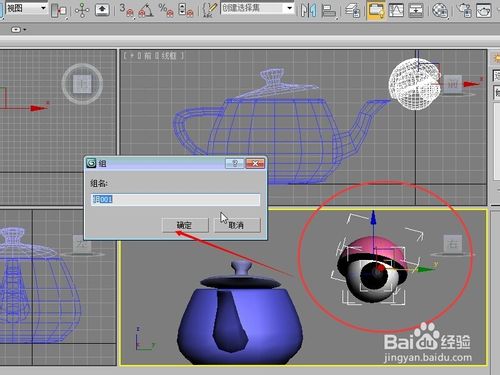Click the ViewCube in the front viewport

pyautogui.click(x=453, y=84)
